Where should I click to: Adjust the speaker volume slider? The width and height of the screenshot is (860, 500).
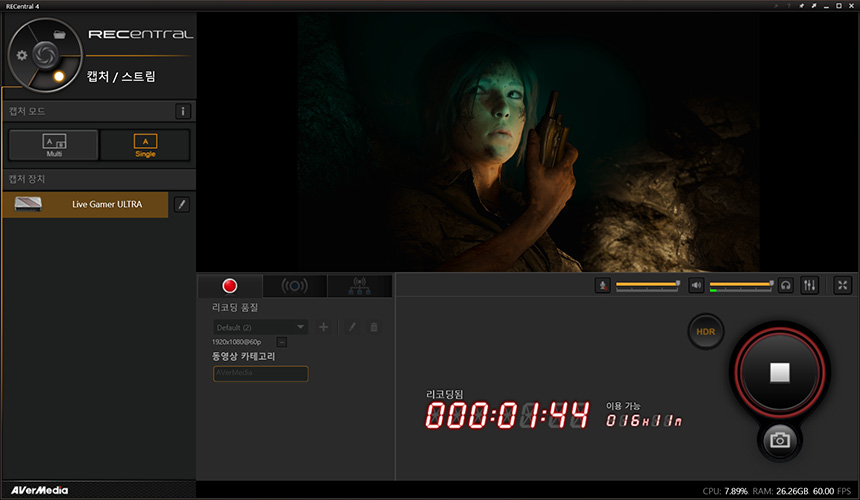point(742,286)
